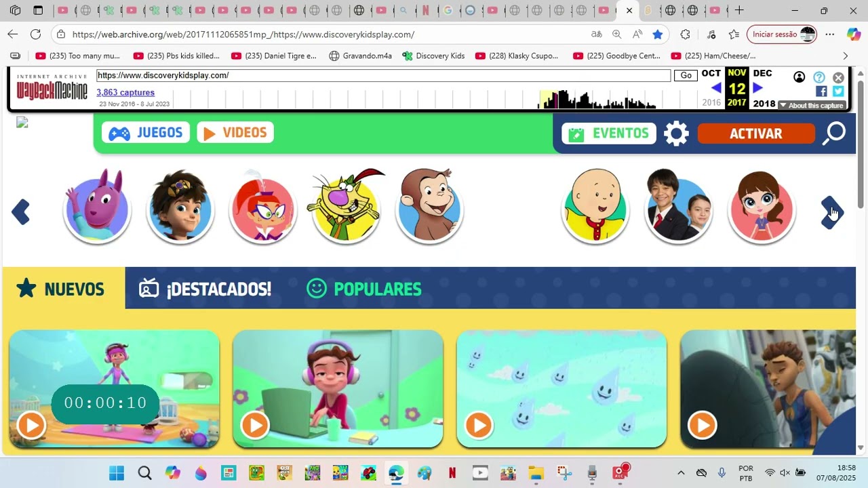Select the purple kangaroo character

[x=97, y=207]
